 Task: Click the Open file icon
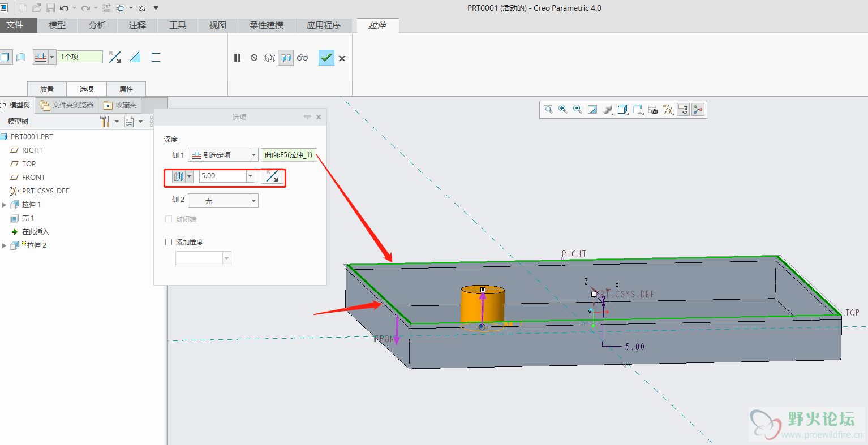(37, 8)
